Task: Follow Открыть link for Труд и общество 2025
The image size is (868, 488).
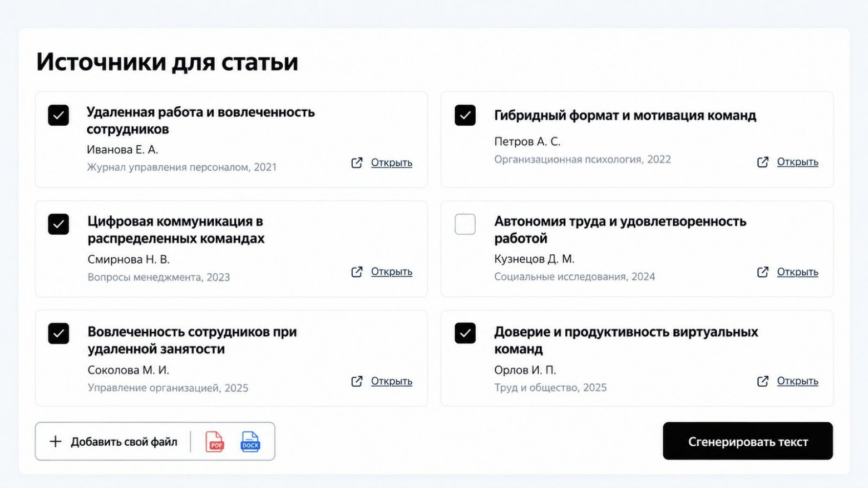Action: click(x=797, y=381)
